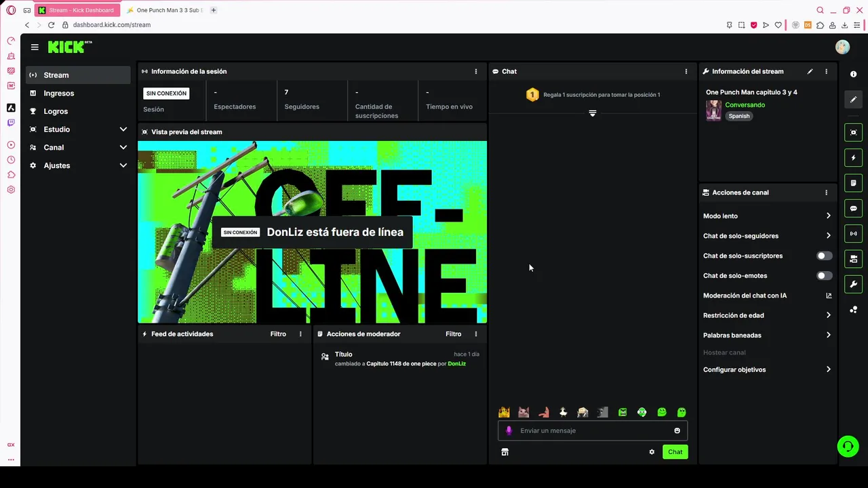This screenshot has height=488, width=868.
Task: Open Chat de solo-seguidores options arrow
Action: [x=828, y=236]
